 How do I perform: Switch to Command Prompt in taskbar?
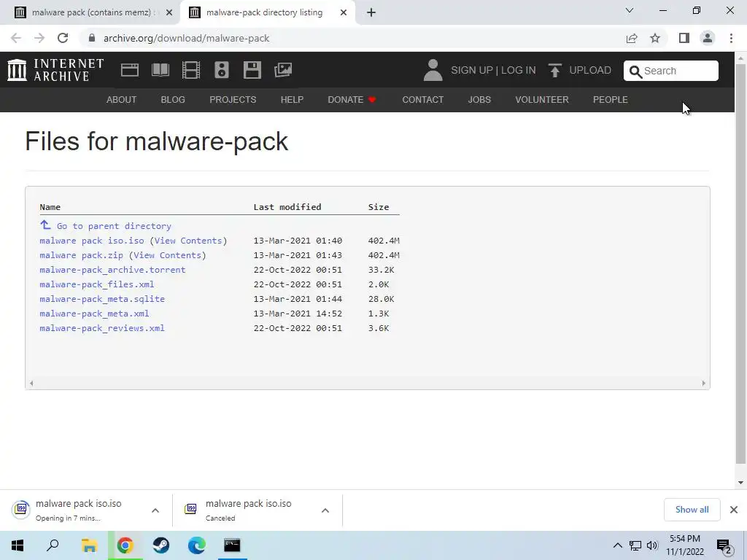(x=232, y=545)
